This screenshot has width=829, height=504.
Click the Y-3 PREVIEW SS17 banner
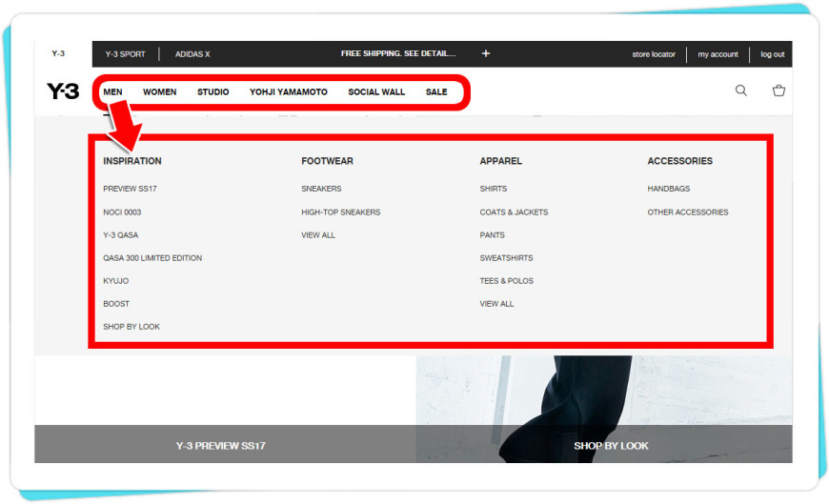[220, 445]
